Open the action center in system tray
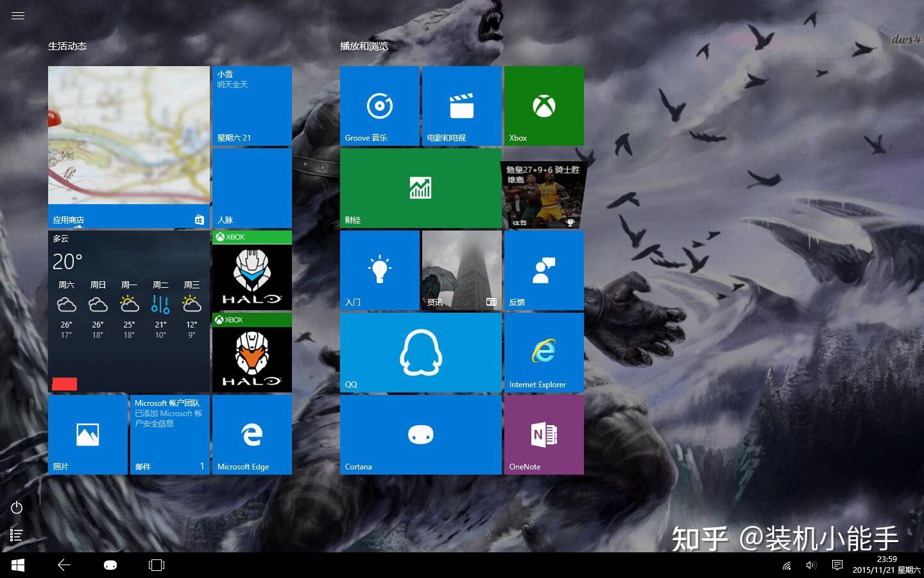 tap(836, 565)
